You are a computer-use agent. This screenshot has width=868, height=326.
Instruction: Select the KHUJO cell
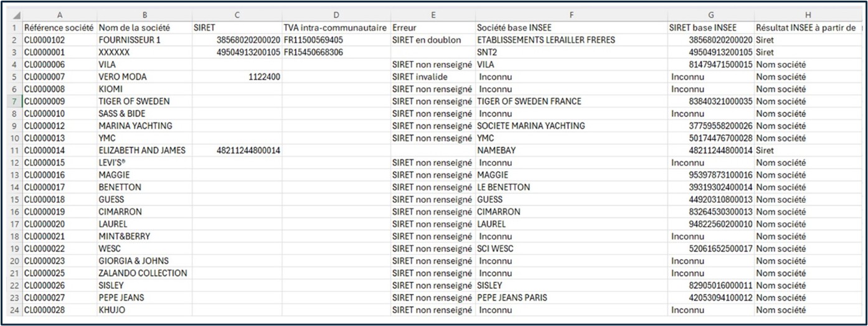pyautogui.click(x=144, y=310)
